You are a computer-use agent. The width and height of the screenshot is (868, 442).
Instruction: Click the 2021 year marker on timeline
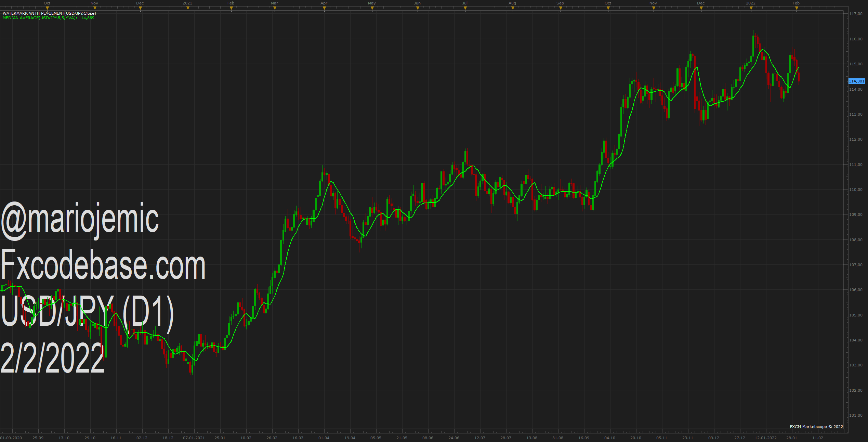(187, 3)
